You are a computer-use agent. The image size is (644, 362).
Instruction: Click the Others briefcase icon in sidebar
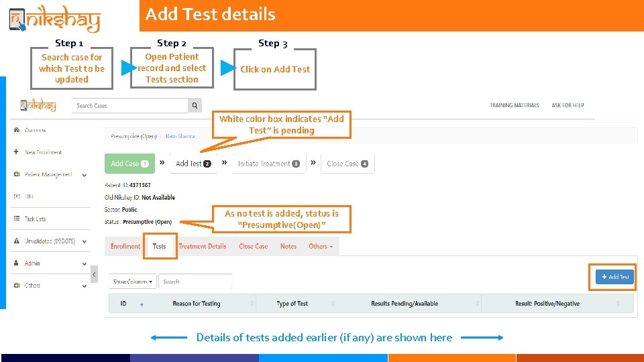click(x=17, y=285)
